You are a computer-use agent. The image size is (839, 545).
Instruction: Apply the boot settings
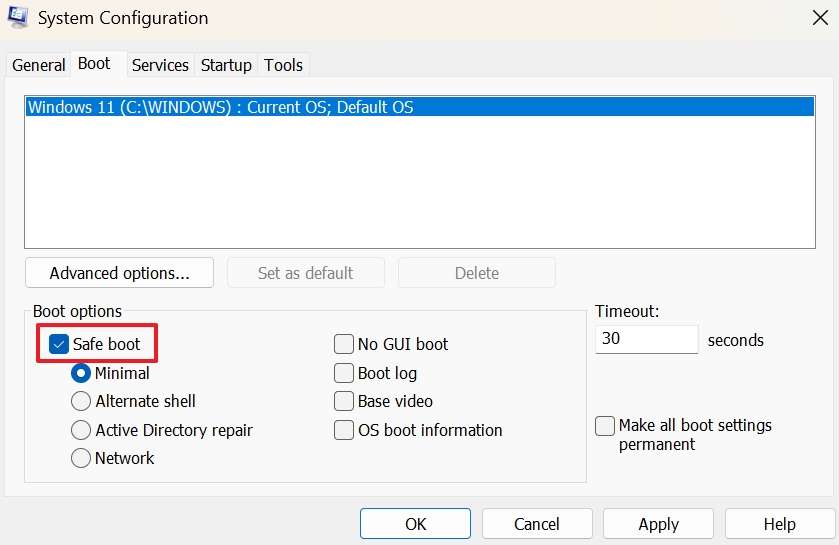click(x=658, y=524)
